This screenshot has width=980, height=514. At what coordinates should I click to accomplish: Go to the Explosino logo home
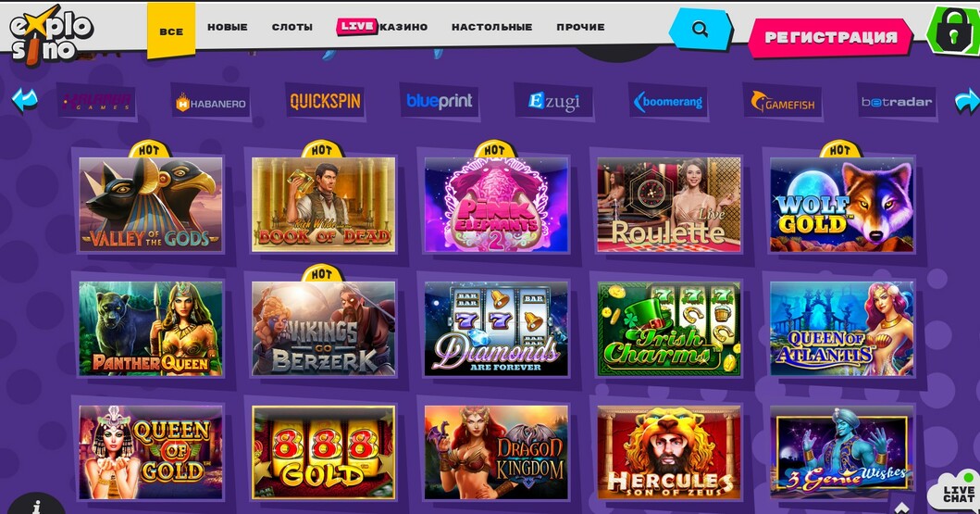tap(50, 36)
